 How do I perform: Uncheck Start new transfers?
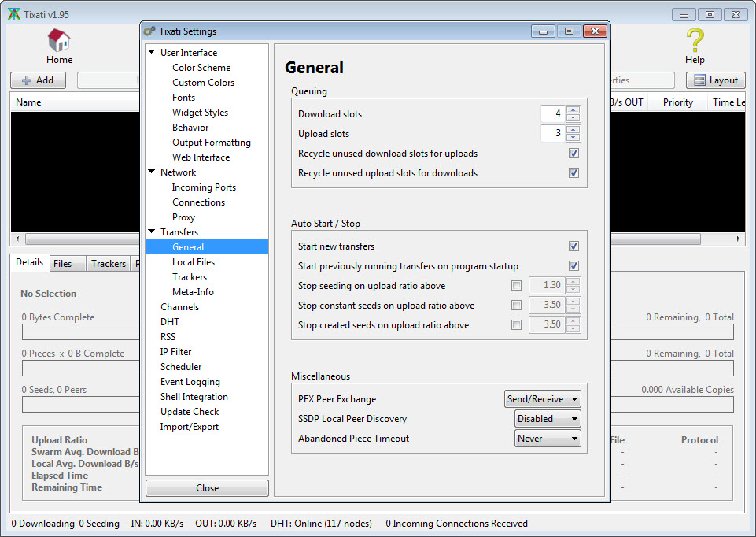click(x=573, y=246)
